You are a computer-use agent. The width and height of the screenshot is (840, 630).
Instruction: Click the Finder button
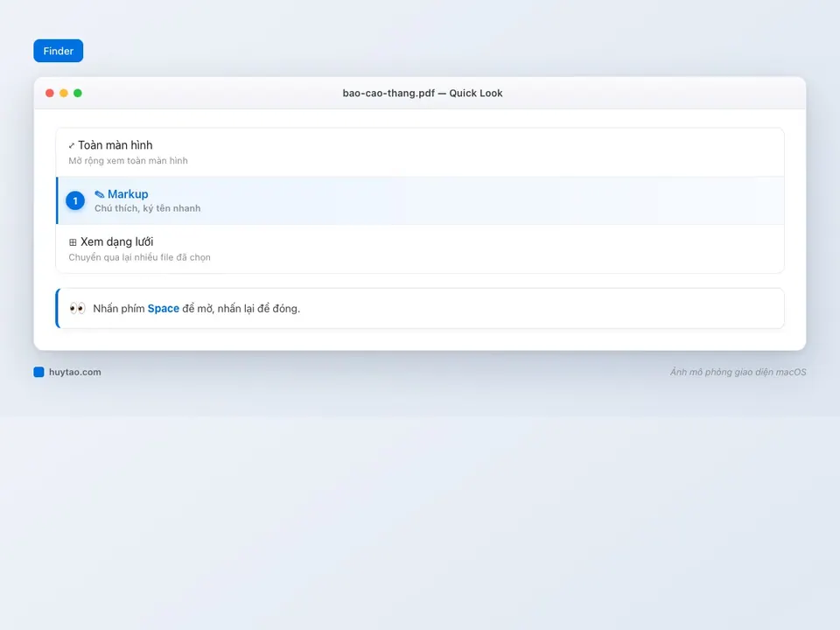(58, 51)
